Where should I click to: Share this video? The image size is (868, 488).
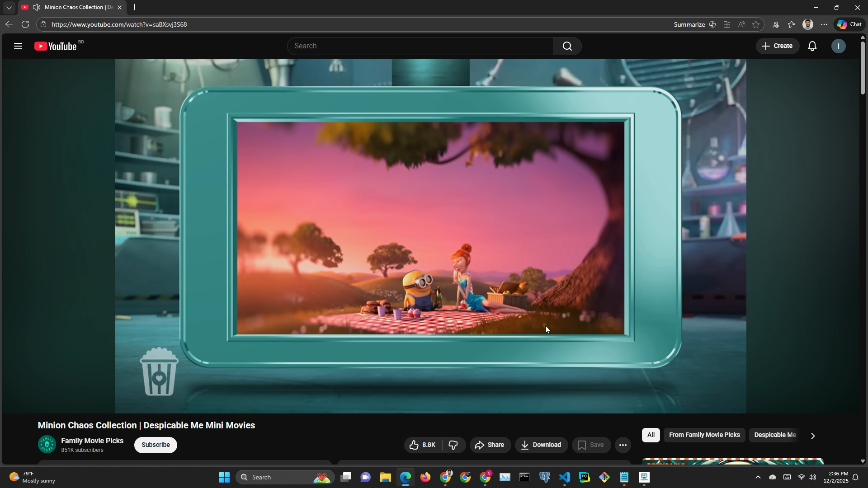tap(490, 445)
